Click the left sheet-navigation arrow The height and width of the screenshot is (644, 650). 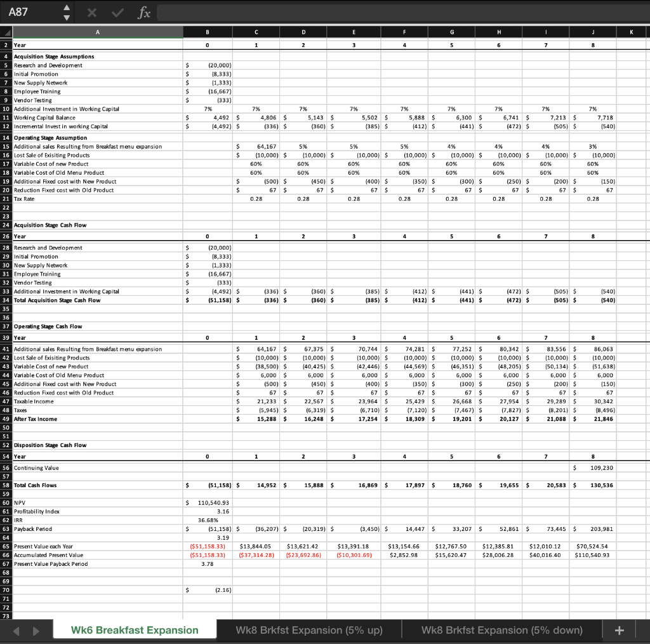pyautogui.click(x=16, y=630)
